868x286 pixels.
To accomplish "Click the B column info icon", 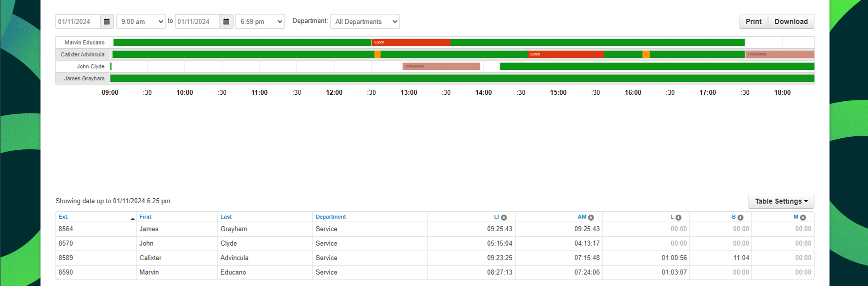I will 740,217.
